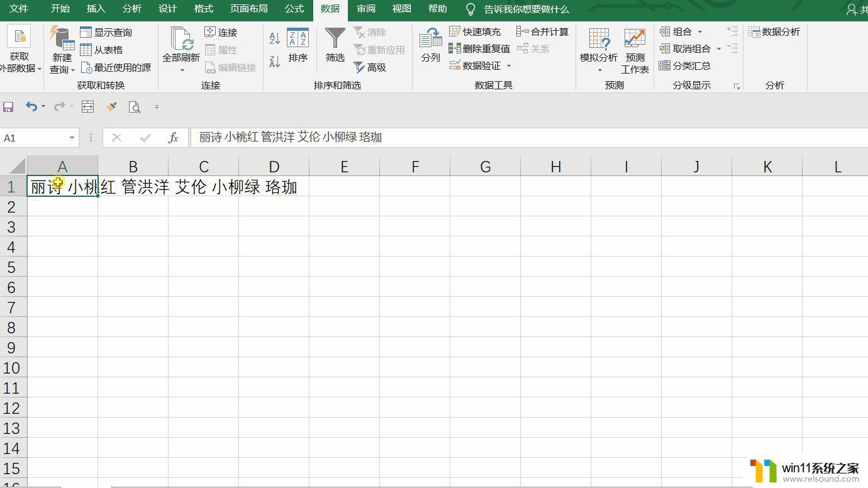Open 最近使用的源 recent sources
The image size is (868, 488).
click(116, 67)
